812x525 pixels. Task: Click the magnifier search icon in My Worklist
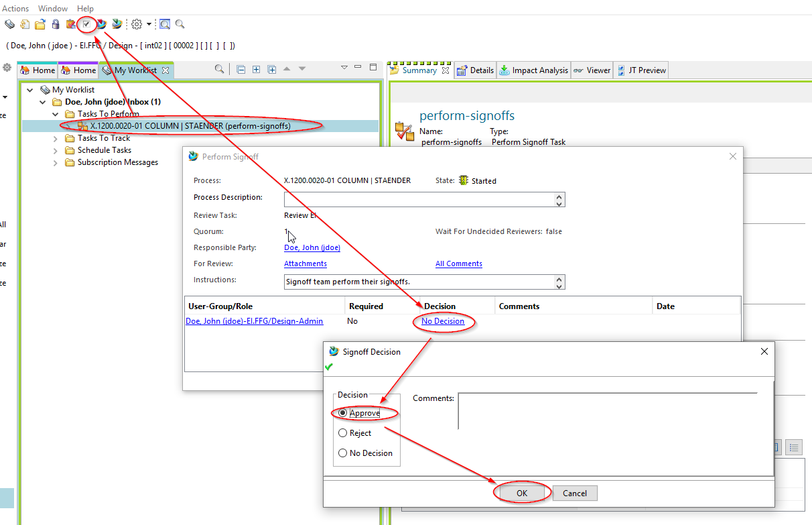click(x=219, y=69)
